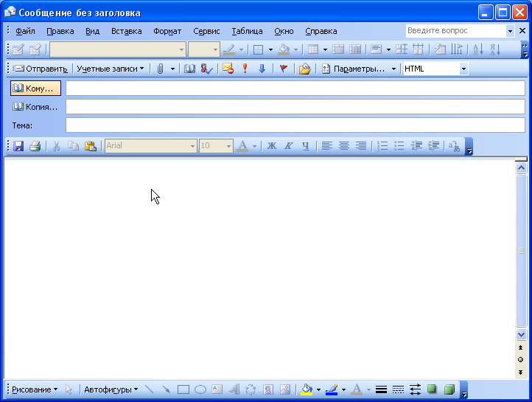Click the Копия carbon copy button

(35, 107)
